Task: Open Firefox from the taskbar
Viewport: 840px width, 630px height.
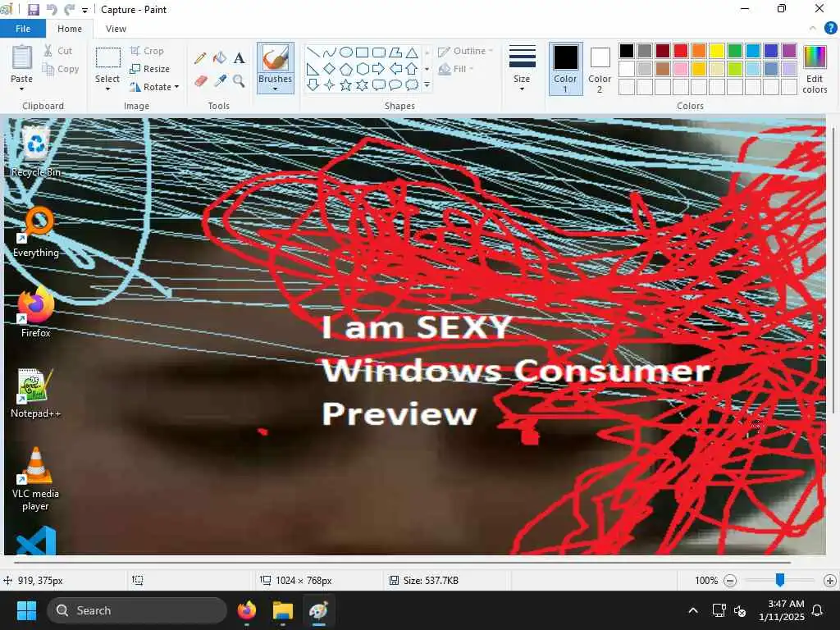Action: [246, 610]
